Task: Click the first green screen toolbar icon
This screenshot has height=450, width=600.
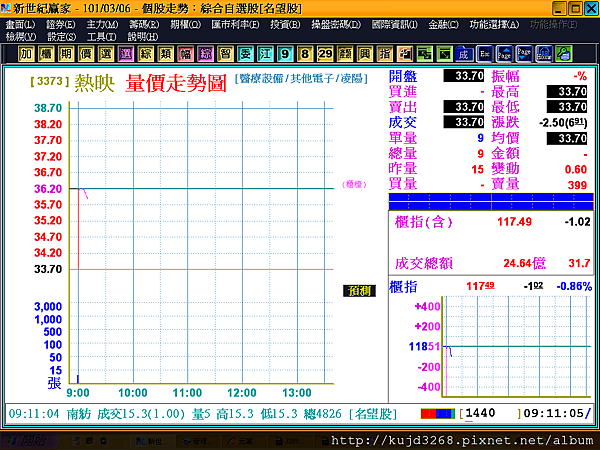Action: coord(424,54)
